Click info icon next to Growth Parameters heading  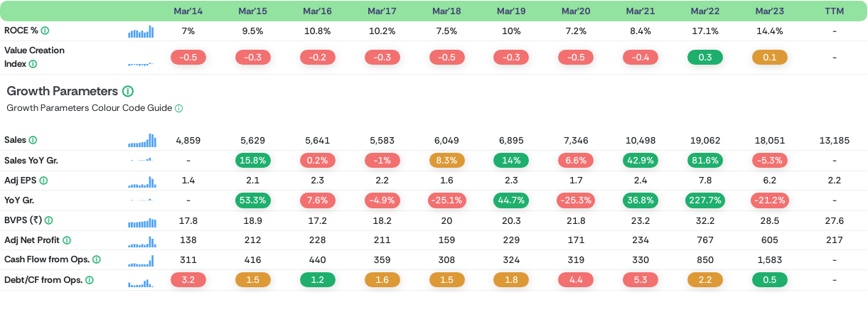click(x=128, y=92)
